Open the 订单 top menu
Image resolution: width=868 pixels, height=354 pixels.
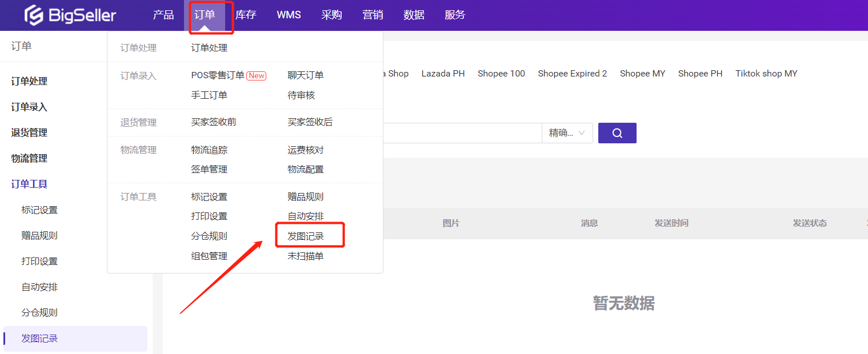click(205, 15)
